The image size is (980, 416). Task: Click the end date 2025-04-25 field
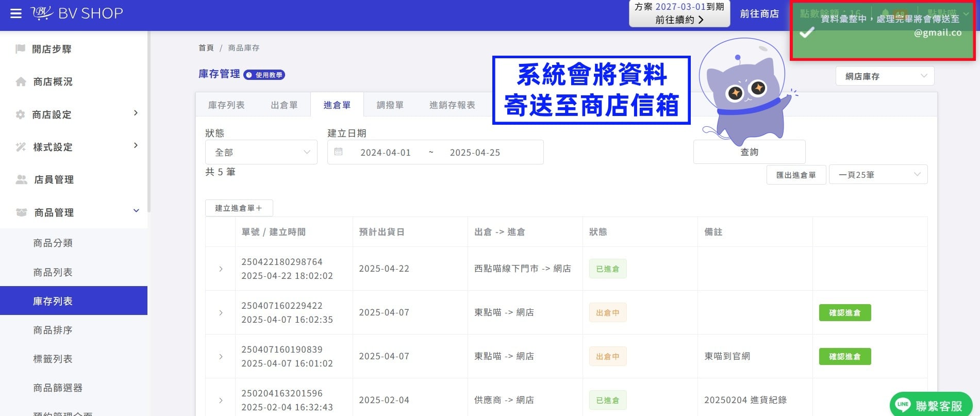475,153
